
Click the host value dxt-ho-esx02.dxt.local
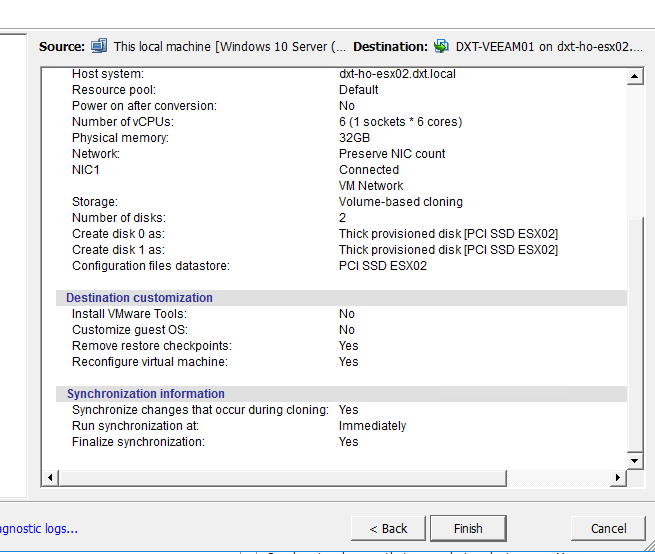coord(397,74)
